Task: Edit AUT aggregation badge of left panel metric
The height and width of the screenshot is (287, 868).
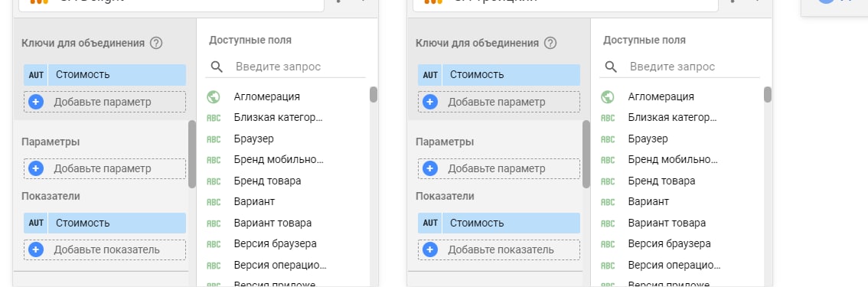Action: [36, 223]
